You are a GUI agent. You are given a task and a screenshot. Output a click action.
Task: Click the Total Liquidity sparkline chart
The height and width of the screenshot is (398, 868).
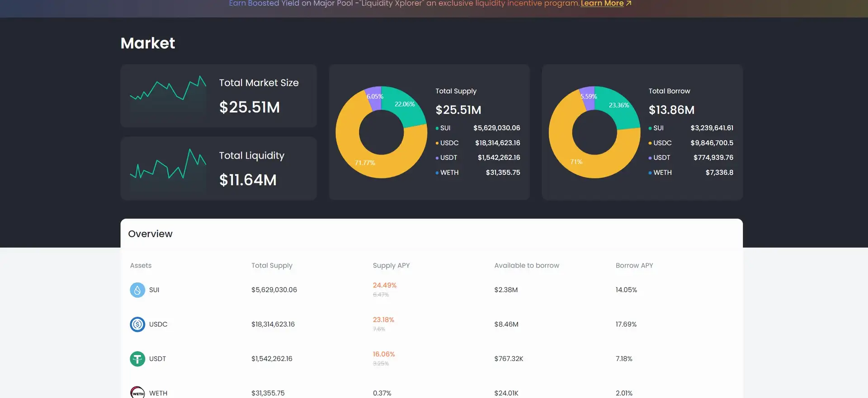168,166
